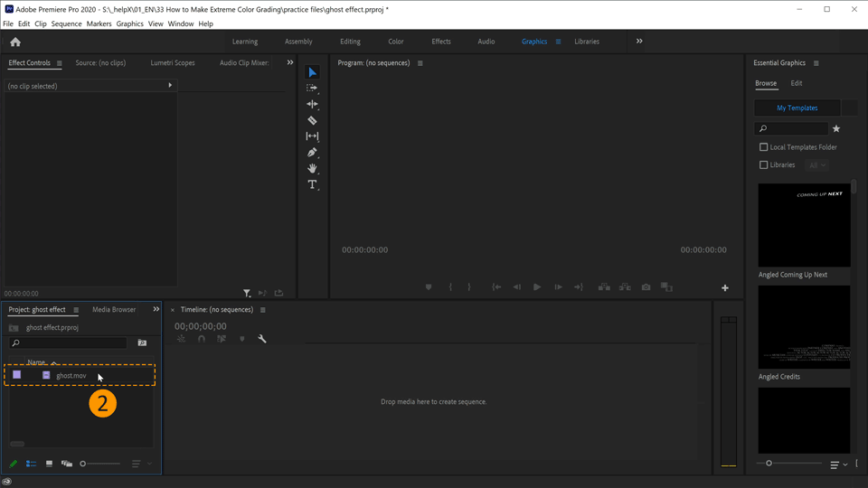
Task: Open the Essential Graphics panel menu
Action: point(816,63)
